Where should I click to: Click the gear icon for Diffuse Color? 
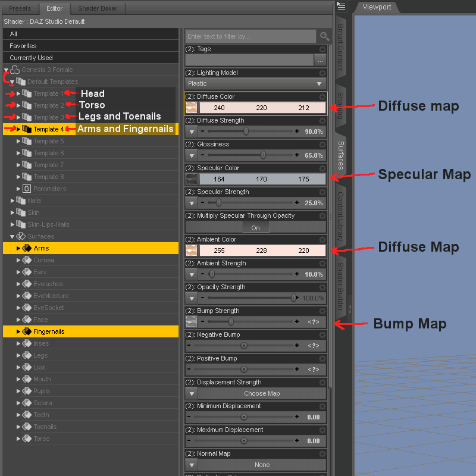[322, 97]
